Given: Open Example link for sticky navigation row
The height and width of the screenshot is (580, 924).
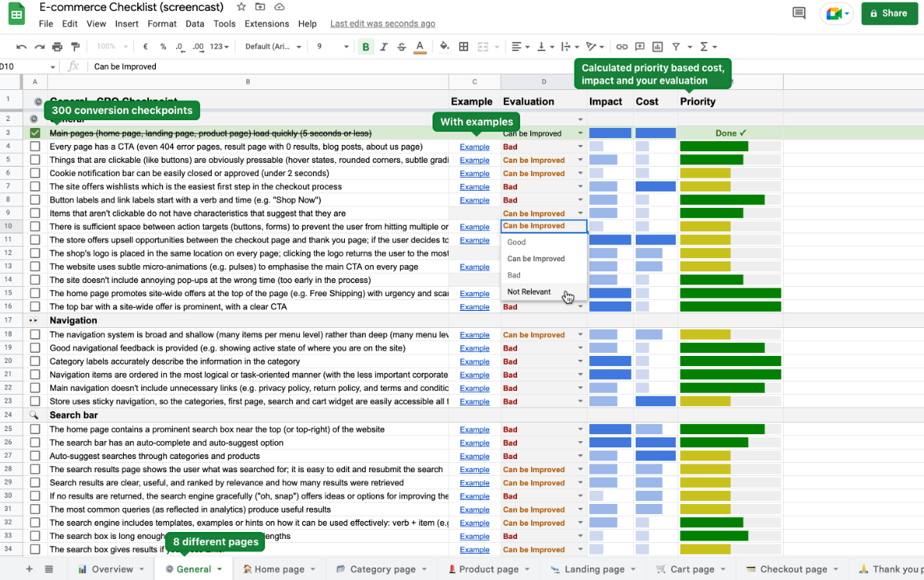Looking at the screenshot, I should (474, 402).
